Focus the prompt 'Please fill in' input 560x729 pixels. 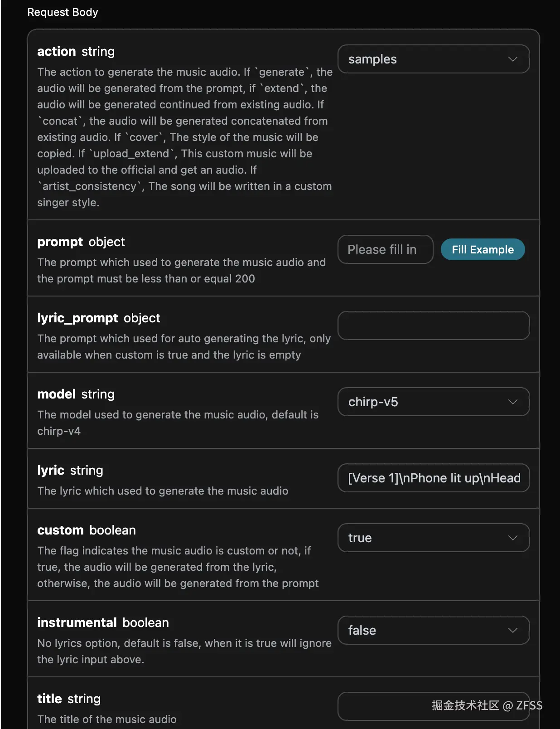385,250
